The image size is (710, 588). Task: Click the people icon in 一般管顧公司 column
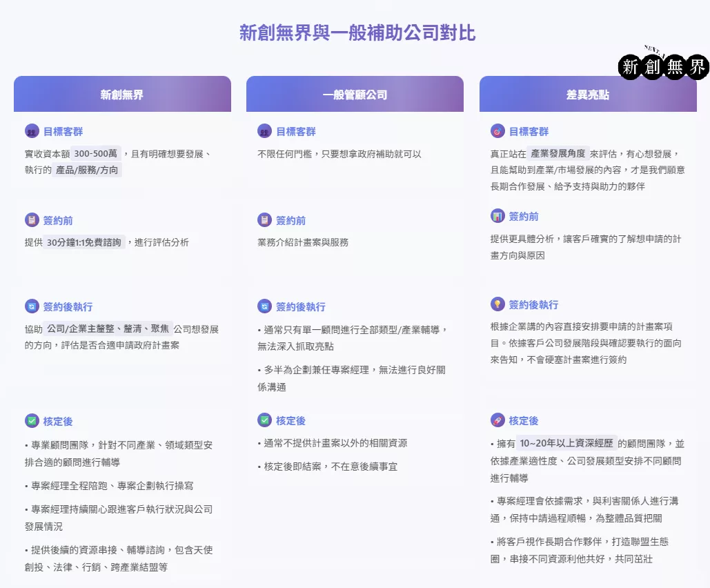tap(264, 131)
